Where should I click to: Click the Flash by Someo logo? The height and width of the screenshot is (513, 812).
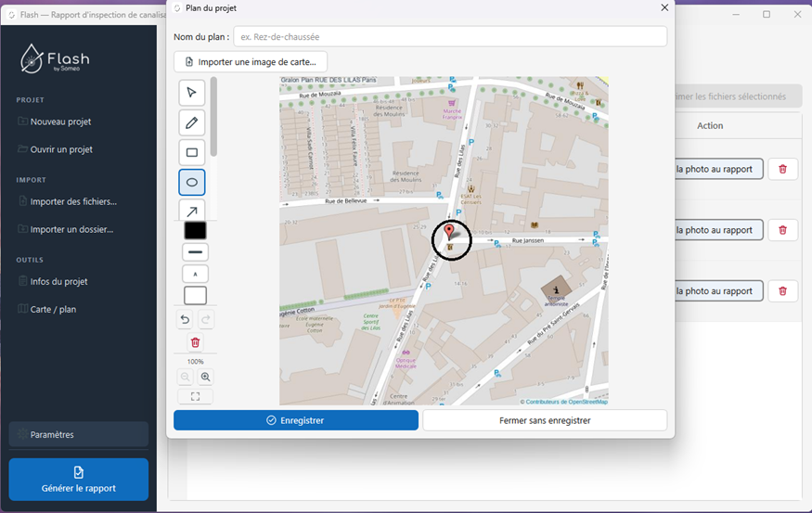tap(55, 58)
